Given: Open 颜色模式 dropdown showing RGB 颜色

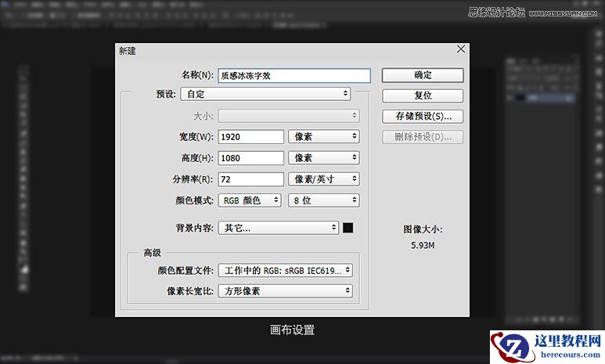Looking at the screenshot, I should 249,200.
